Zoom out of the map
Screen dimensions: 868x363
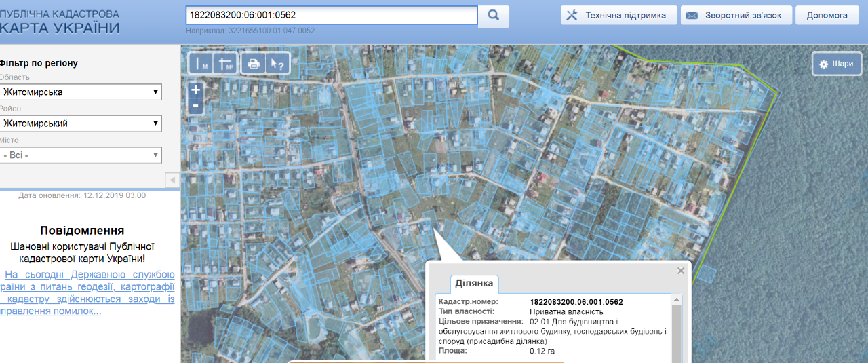tap(196, 106)
